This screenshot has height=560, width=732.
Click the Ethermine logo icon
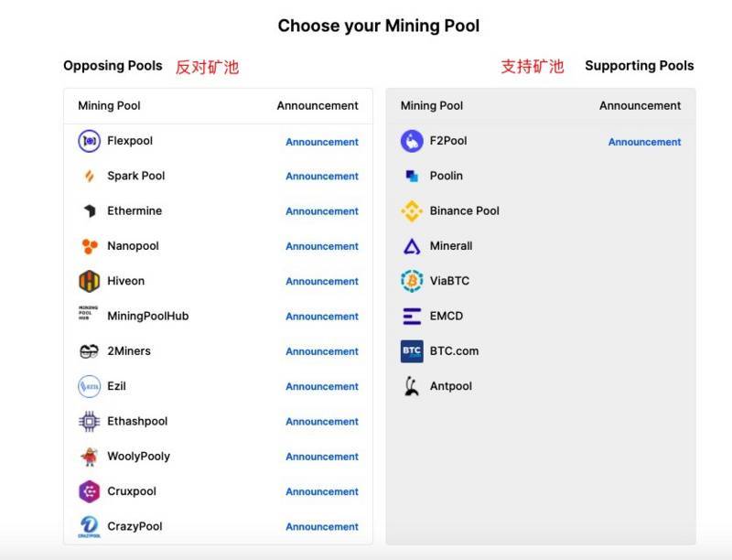88,210
